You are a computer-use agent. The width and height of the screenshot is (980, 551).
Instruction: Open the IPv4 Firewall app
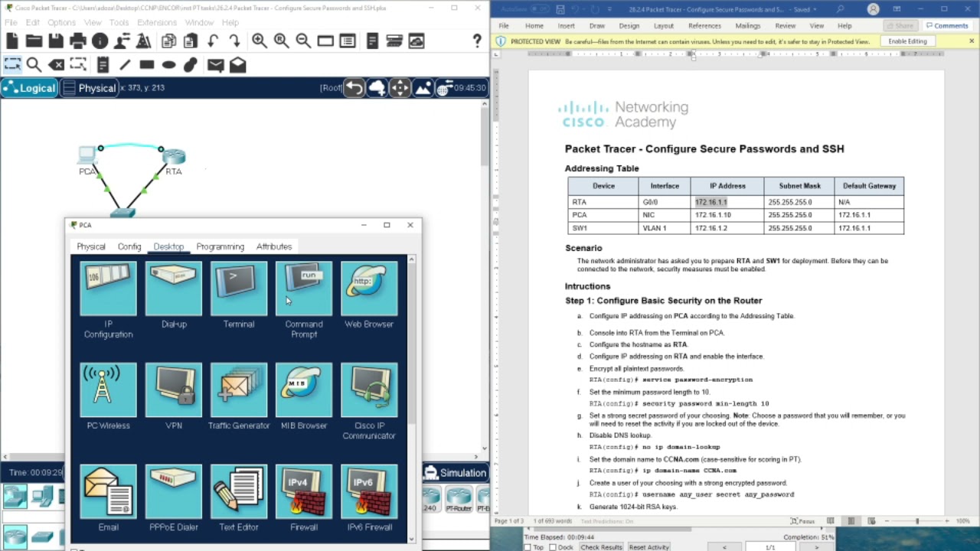(304, 491)
